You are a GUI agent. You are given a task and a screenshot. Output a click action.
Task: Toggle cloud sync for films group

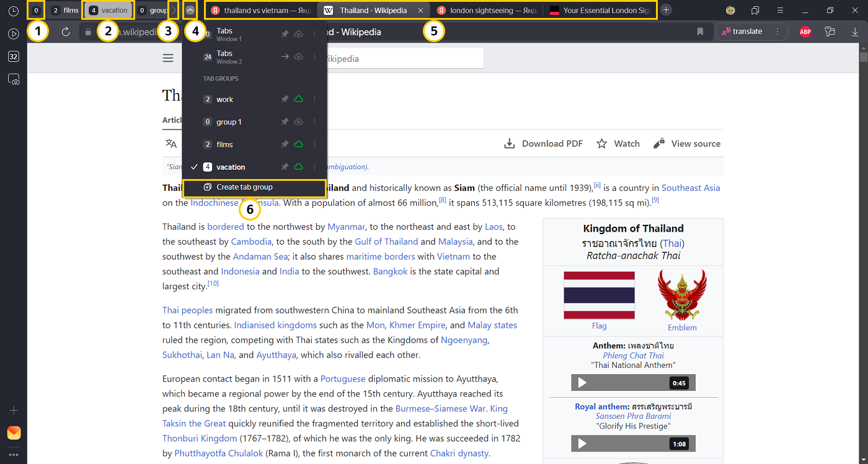tap(298, 144)
